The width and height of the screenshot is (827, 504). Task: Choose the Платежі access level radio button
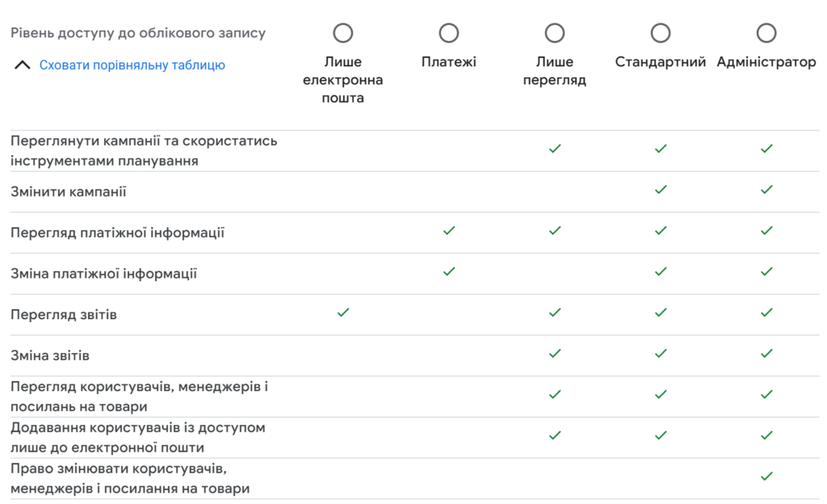[x=449, y=33]
